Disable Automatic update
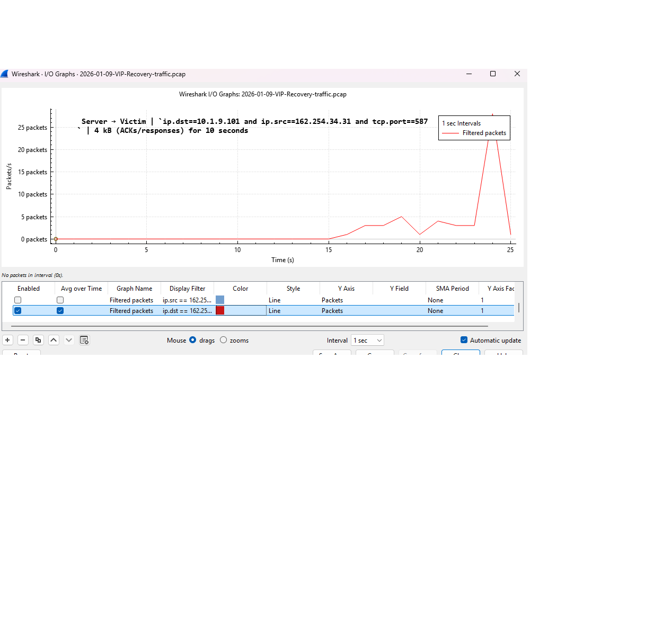Screen dimensions: 672x636 tap(464, 340)
